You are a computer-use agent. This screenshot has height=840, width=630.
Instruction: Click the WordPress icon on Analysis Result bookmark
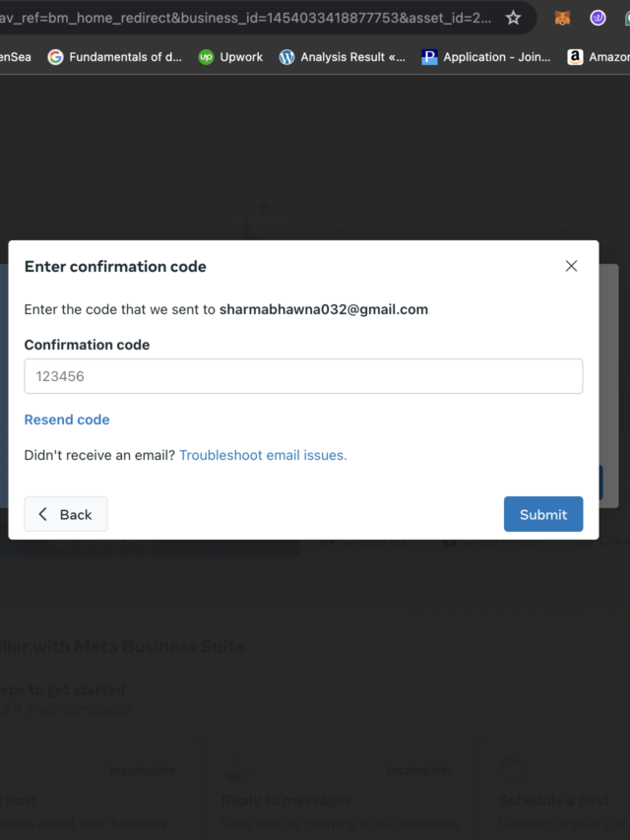coord(286,57)
